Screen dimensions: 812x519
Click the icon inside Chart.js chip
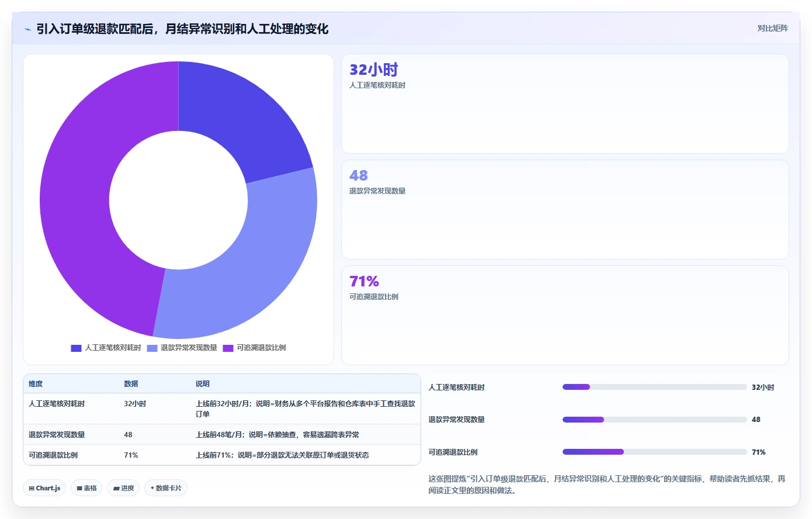[x=32, y=489]
